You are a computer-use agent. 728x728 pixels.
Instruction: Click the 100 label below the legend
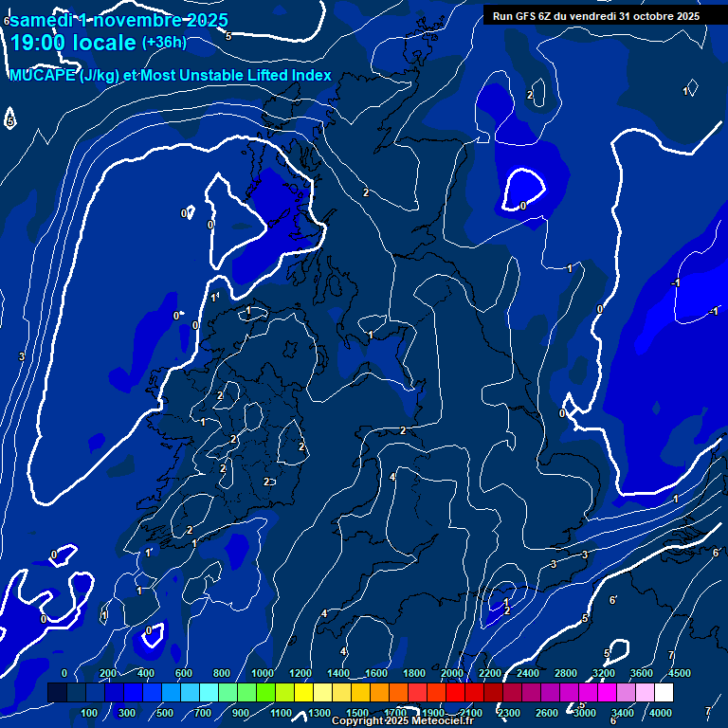pyautogui.click(x=90, y=713)
